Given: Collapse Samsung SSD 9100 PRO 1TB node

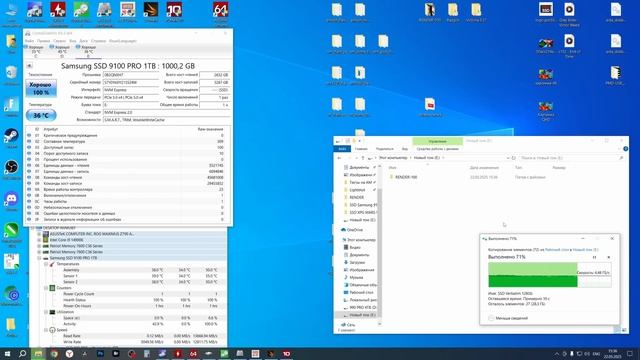Looking at the screenshot, I should pyautogui.click(x=39, y=258).
